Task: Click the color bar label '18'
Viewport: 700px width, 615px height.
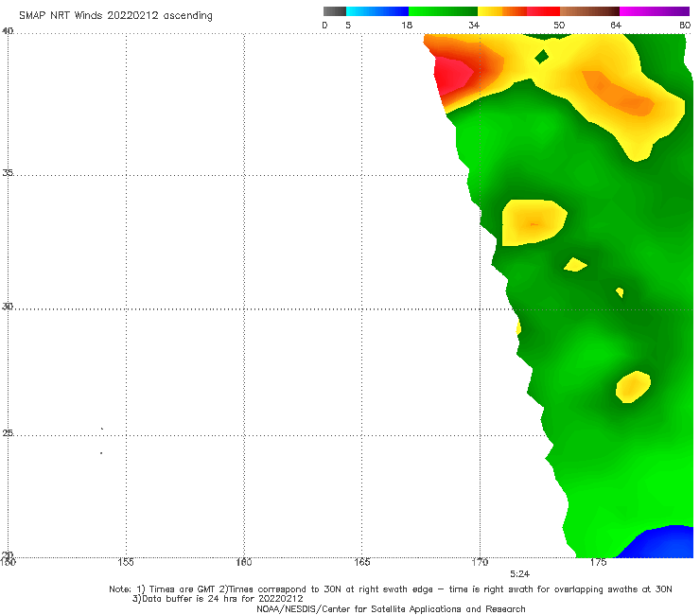Action: pos(407,26)
